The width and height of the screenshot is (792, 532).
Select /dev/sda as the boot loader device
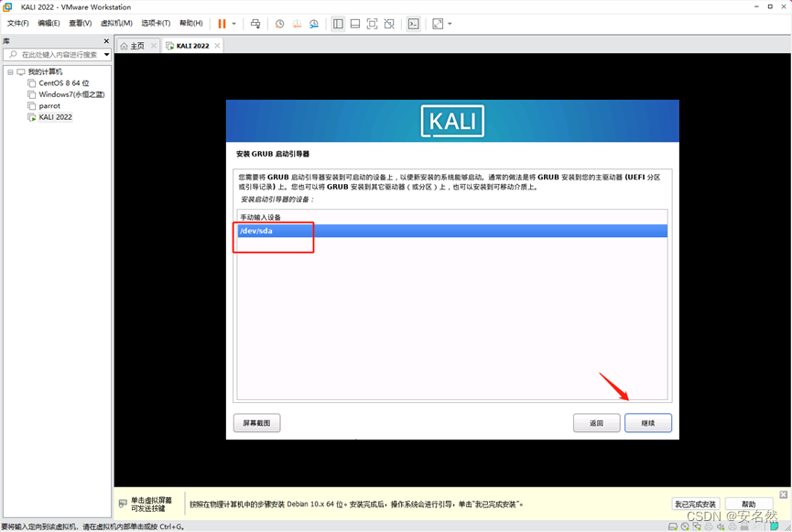452,231
